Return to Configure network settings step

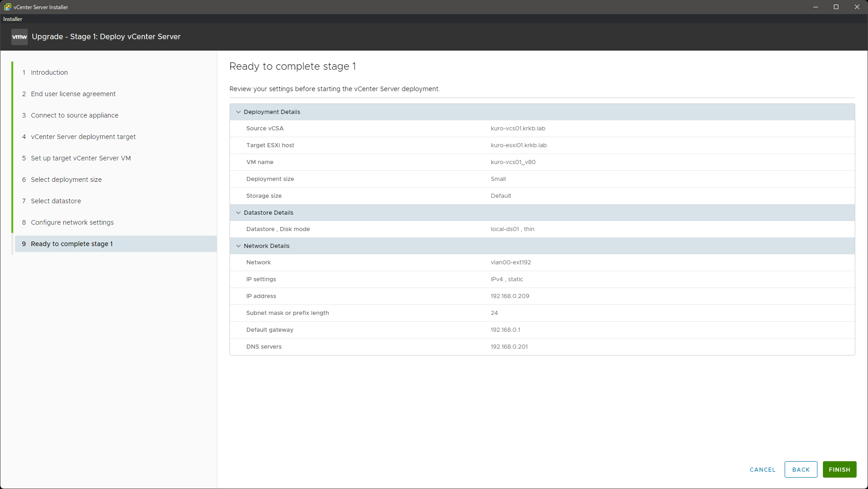72,222
